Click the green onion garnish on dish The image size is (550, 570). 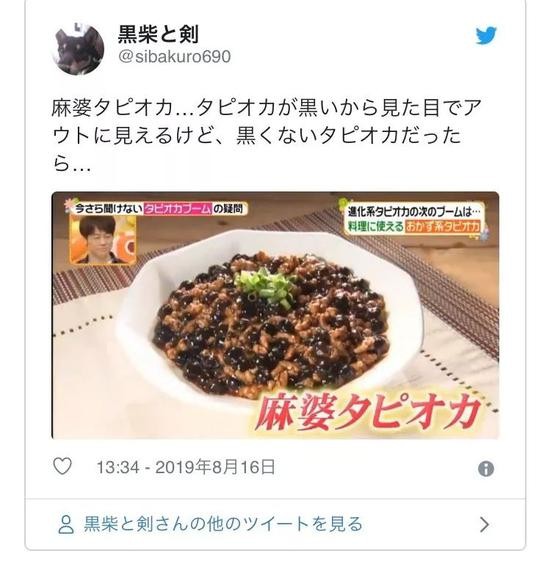(266, 287)
